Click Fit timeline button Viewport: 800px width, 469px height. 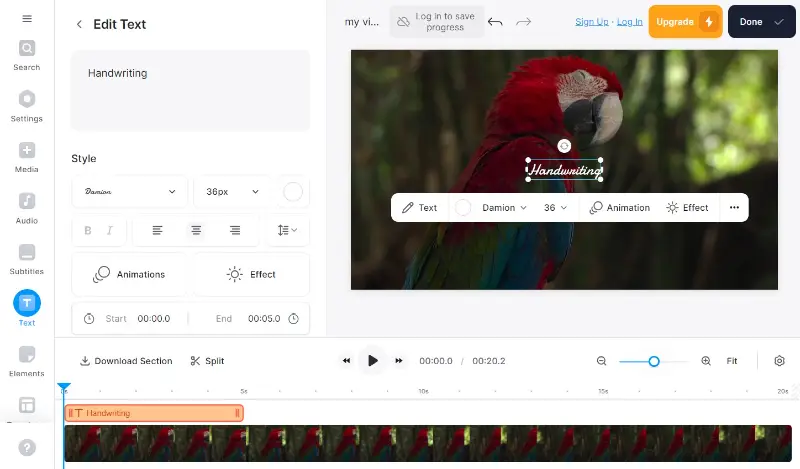tap(732, 361)
